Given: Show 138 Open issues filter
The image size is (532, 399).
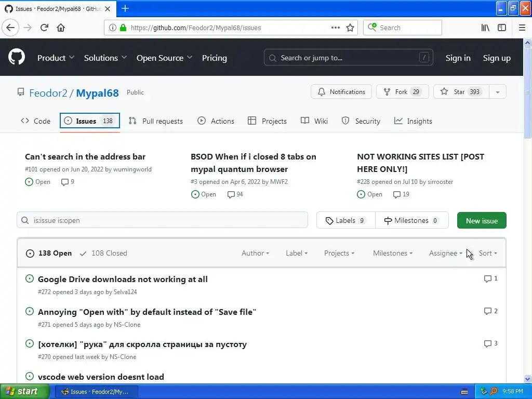Looking at the screenshot, I should (x=49, y=253).
